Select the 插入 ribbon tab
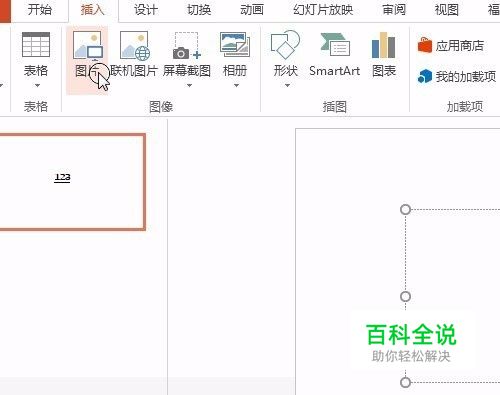 92,10
